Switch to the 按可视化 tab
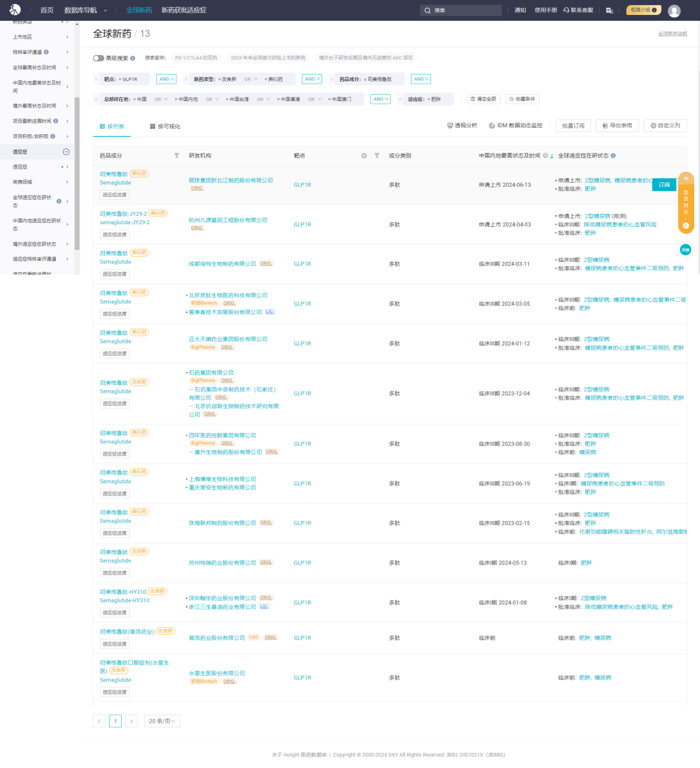The image size is (700, 768). point(165,126)
